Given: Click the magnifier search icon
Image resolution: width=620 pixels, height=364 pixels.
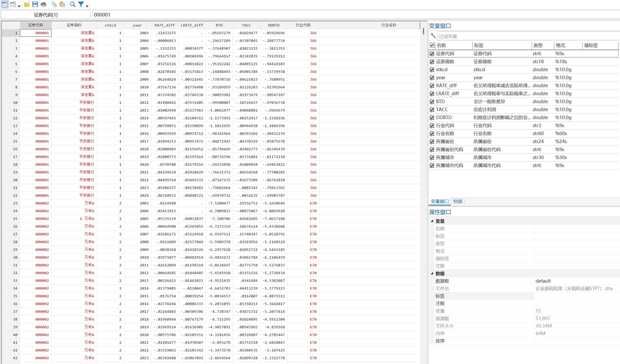Looking at the screenshot, I should point(72,4).
